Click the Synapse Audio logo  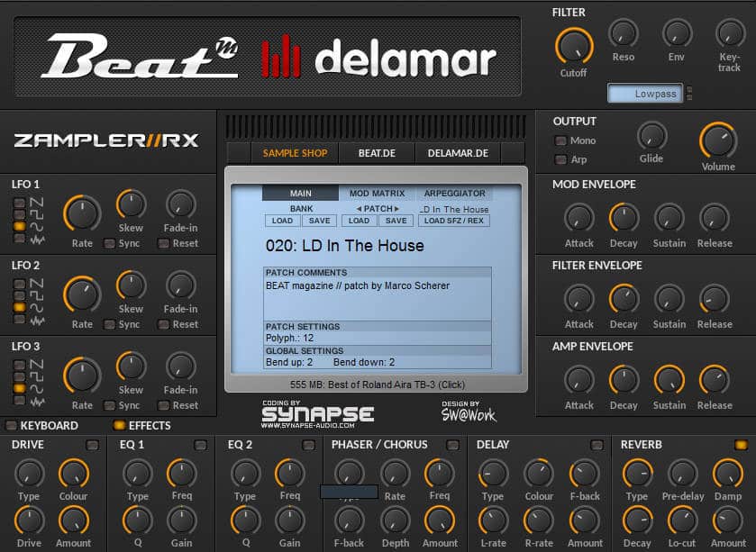coord(318,414)
